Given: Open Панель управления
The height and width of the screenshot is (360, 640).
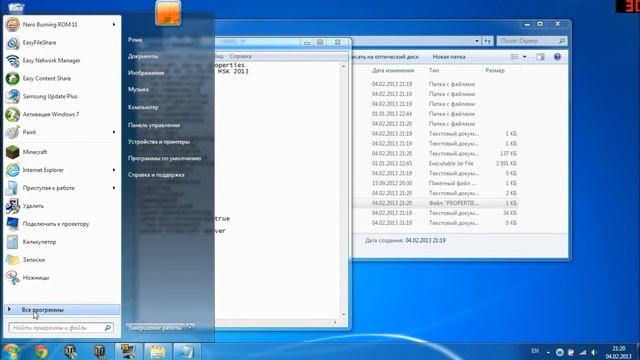Looking at the screenshot, I should coord(154,125).
